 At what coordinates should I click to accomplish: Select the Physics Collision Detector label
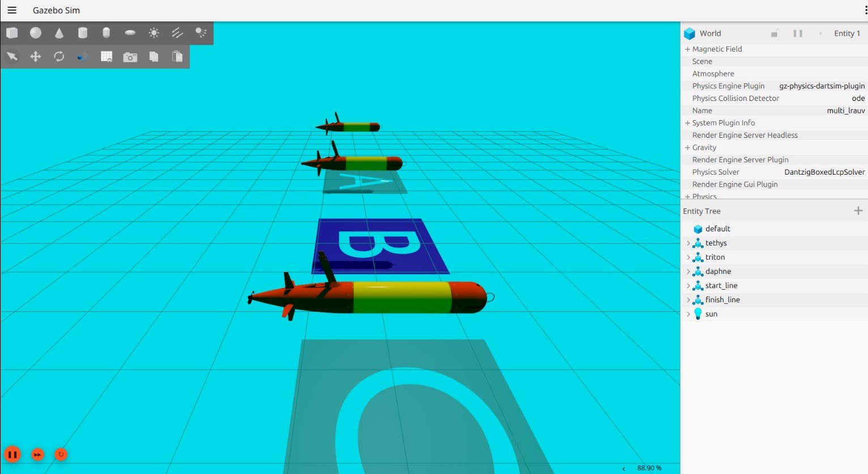pos(735,98)
